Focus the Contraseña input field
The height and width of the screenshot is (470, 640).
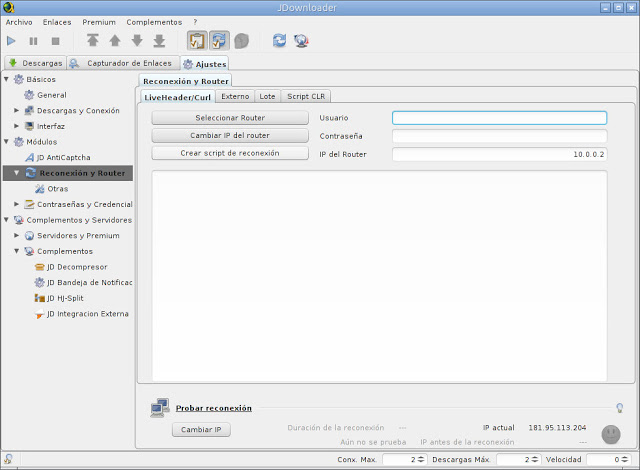click(x=499, y=136)
